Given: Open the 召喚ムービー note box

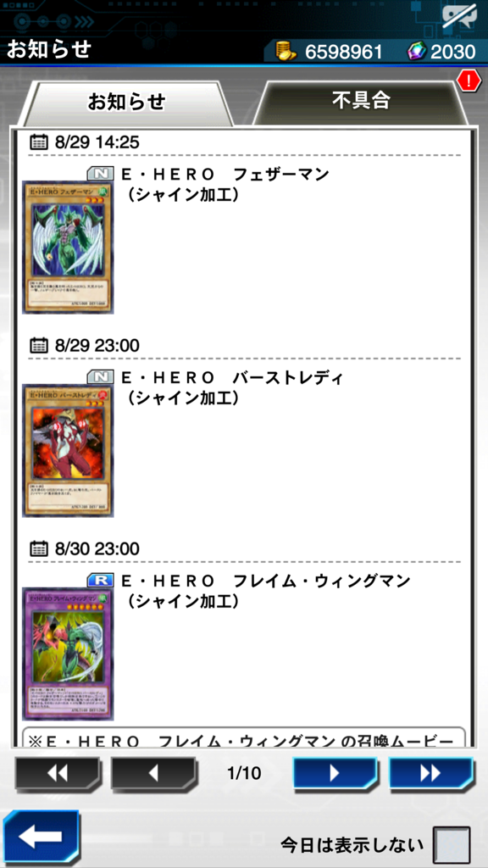Looking at the screenshot, I should pos(244,737).
